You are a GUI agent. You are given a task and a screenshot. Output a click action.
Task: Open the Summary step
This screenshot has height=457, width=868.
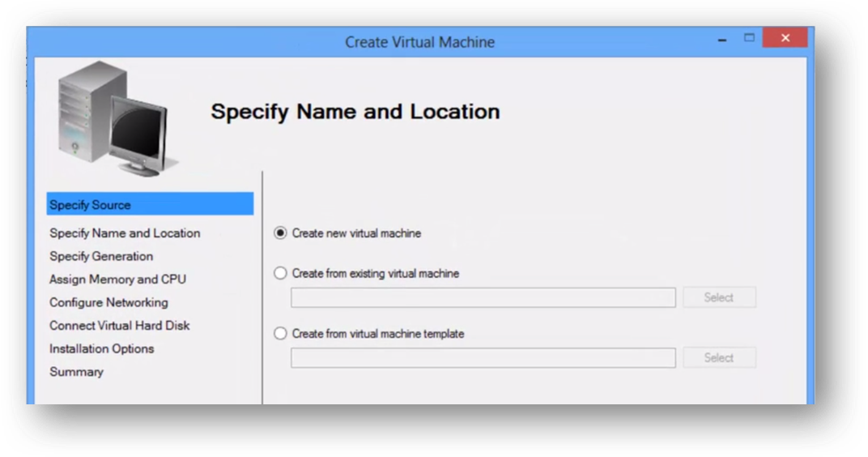[x=76, y=372]
